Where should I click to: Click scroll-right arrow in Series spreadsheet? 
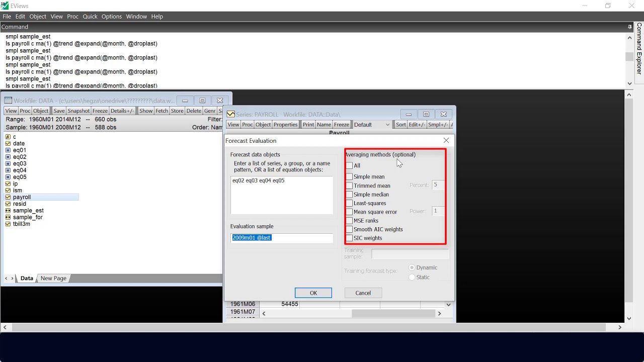click(439, 313)
